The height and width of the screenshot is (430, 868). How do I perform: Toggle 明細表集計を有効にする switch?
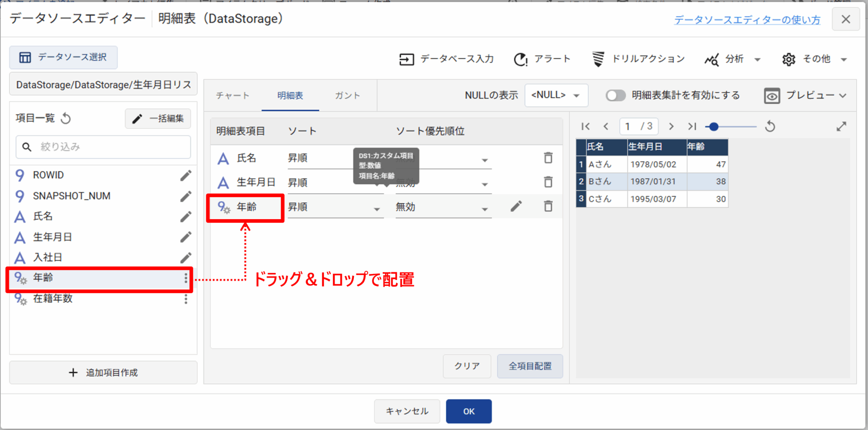tap(615, 96)
